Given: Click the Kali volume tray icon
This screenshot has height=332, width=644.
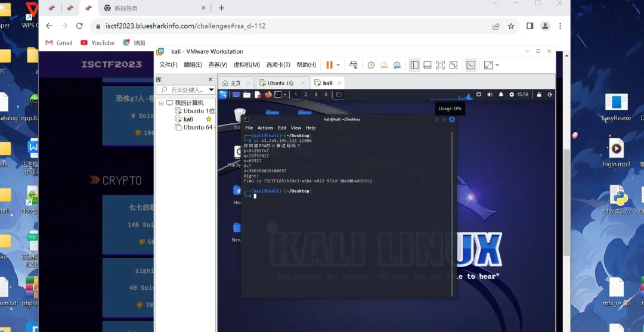Looking at the screenshot, I should [x=490, y=94].
